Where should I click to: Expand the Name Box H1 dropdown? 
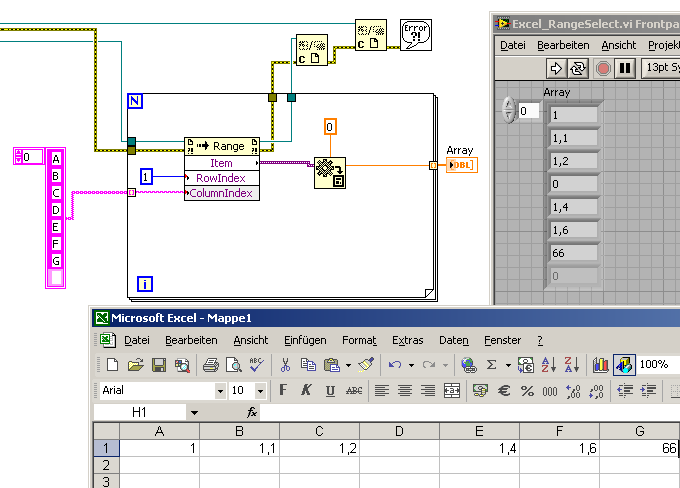pos(194,413)
